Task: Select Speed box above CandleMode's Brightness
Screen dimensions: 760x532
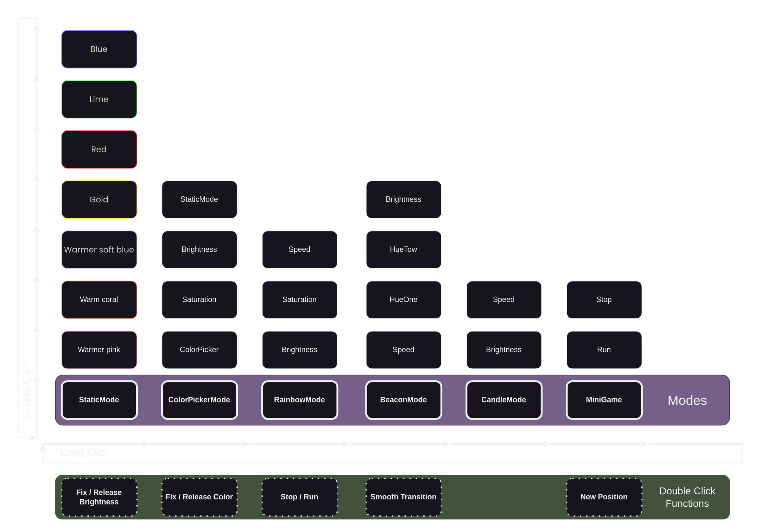Action: pyautogui.click(x=504, y=300)
